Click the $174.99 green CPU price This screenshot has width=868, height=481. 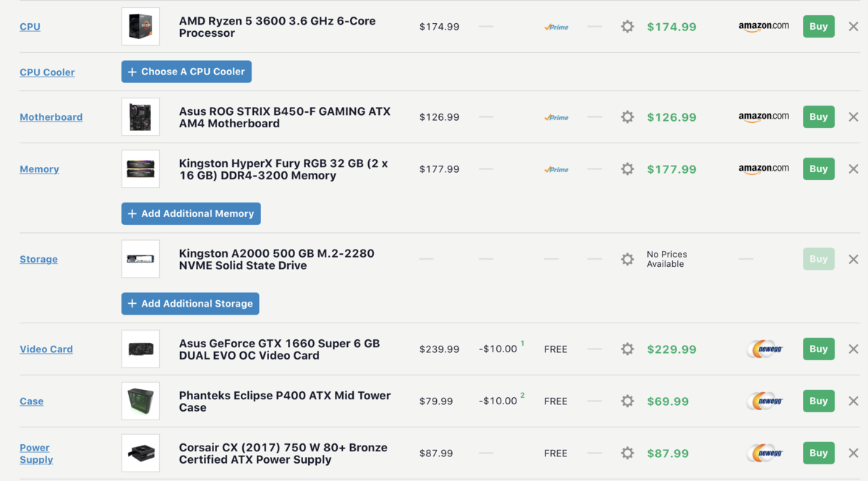671,27
